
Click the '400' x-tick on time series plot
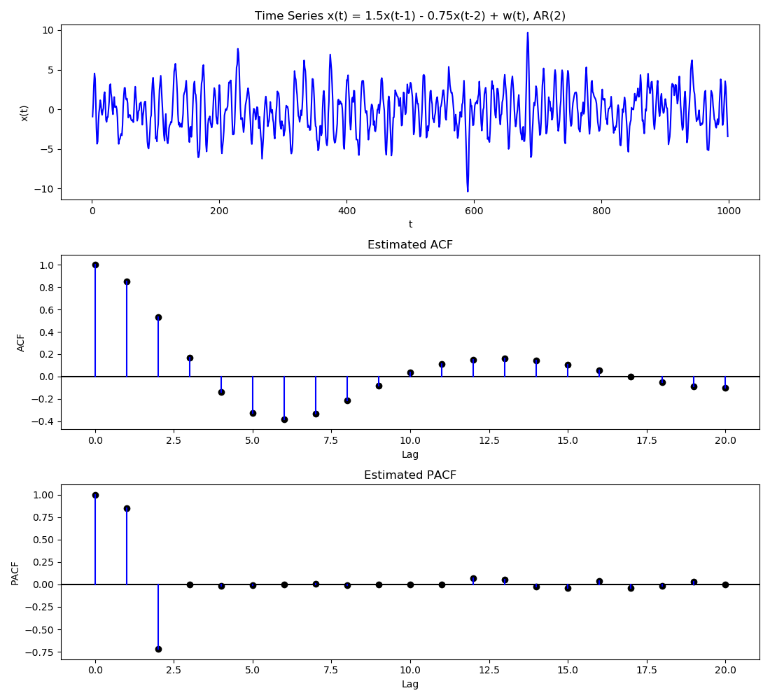coord(346,211)
